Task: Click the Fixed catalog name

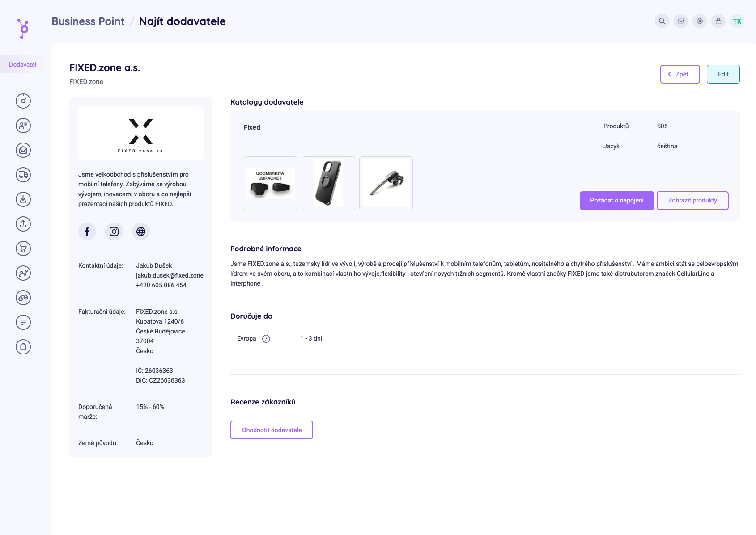Action: click(x=252, y=127)
